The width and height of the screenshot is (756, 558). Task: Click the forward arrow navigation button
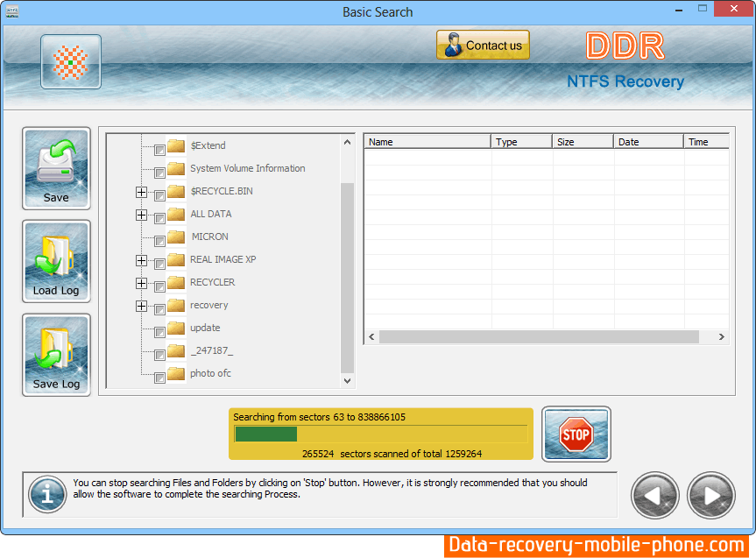tap(710, 495)
